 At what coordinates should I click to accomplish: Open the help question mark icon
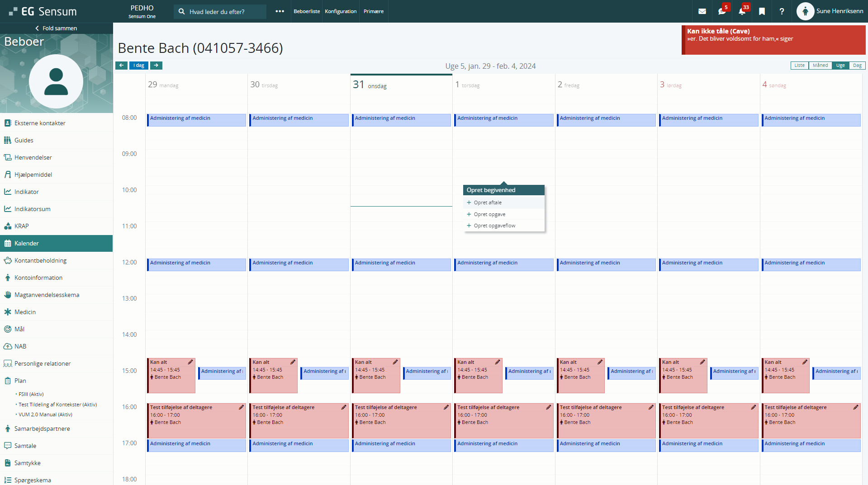click(x=782, y=11)
